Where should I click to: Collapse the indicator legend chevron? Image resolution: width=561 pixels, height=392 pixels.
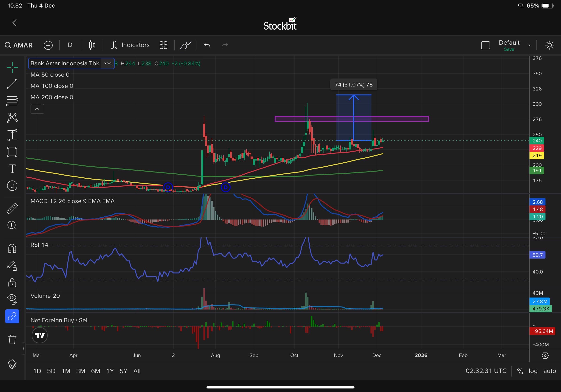37,109
